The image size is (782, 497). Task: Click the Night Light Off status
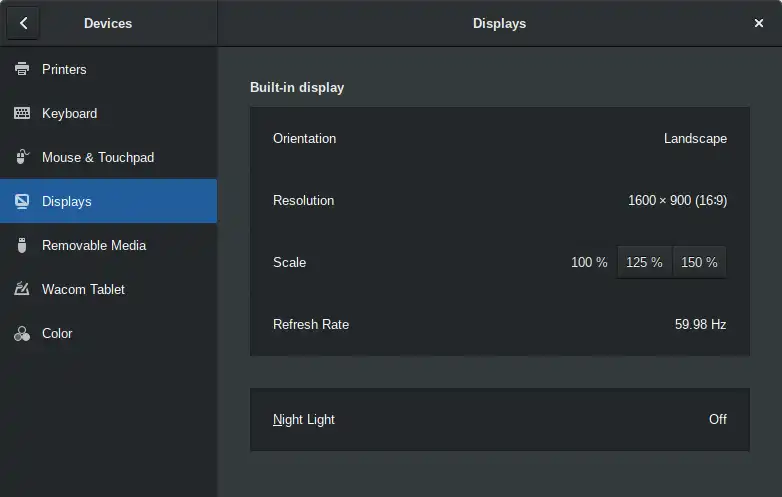pos(718,419)
